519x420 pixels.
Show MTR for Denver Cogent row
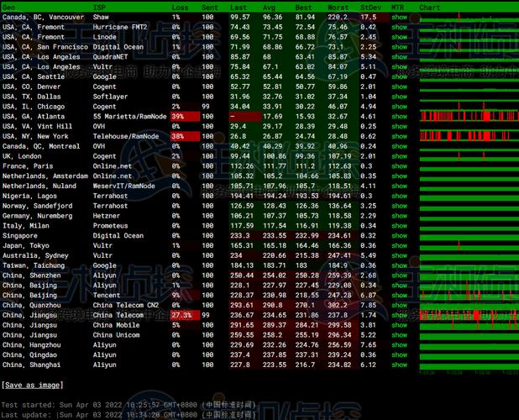coord(399,87)
